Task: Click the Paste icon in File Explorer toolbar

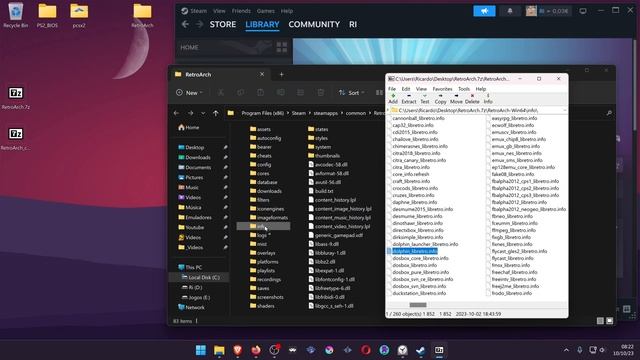Action: pos(260,93)
